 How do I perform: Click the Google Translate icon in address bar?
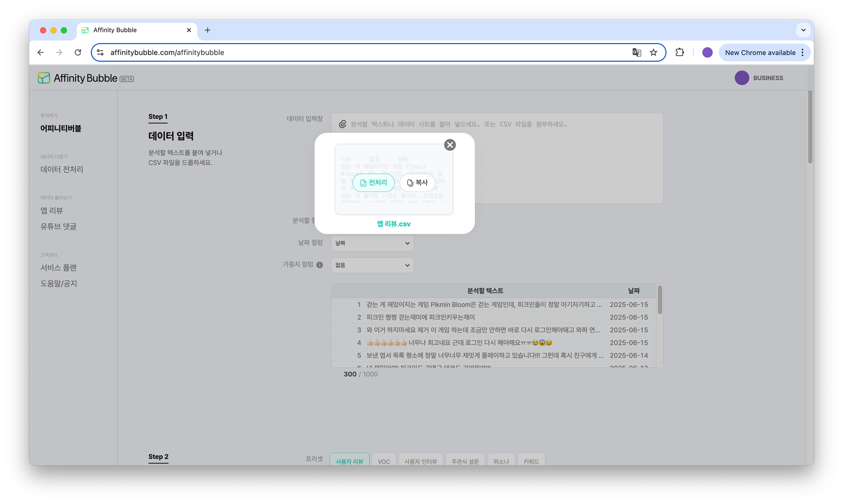point(636,53)
